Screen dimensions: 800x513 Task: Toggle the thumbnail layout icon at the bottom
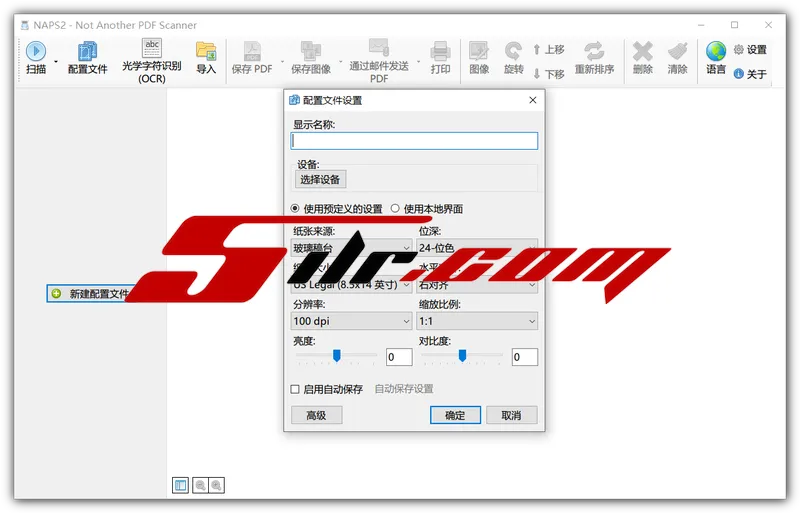tap(181, 485)
